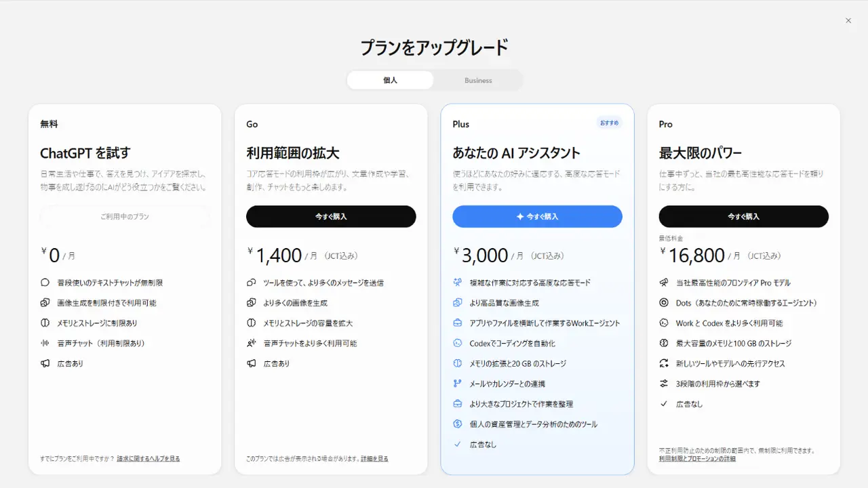The height and width of the screenshot is (488, 868).
Task: Click the プランをアップグレード page title
Action: tap(434, 47)
